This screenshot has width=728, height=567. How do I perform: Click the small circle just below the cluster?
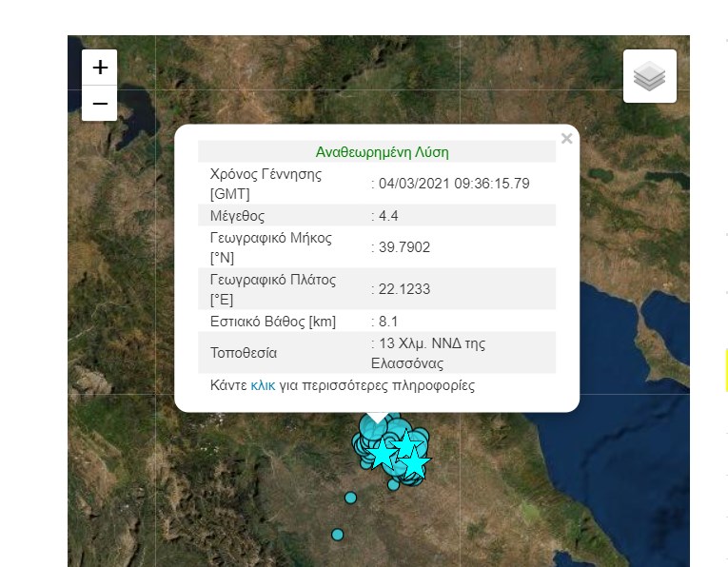(x=393, y=485)
